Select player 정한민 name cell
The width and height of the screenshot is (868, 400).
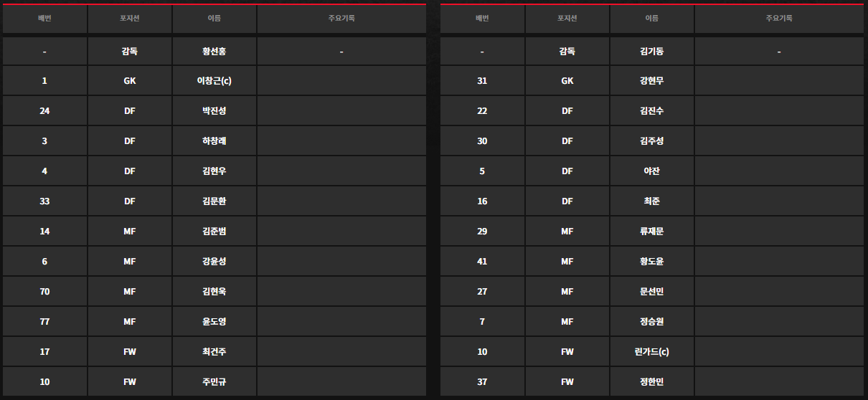coord(652,382)
